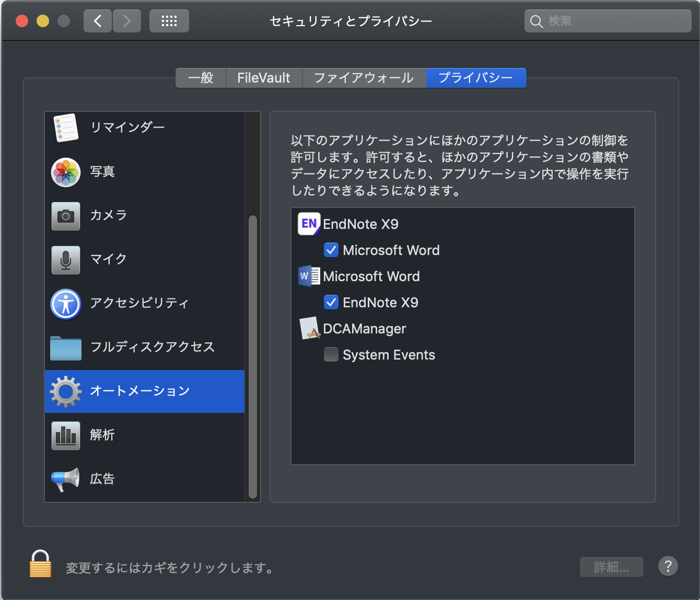Enable System Events for DCAManager
The width and height of the screenshot is (700, 600).
click(331, 354)
